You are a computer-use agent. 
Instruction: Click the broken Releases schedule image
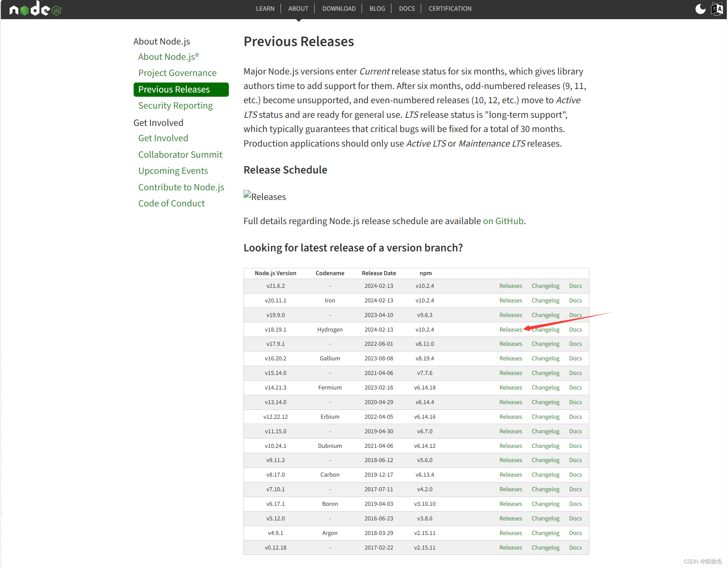[265, 196]
